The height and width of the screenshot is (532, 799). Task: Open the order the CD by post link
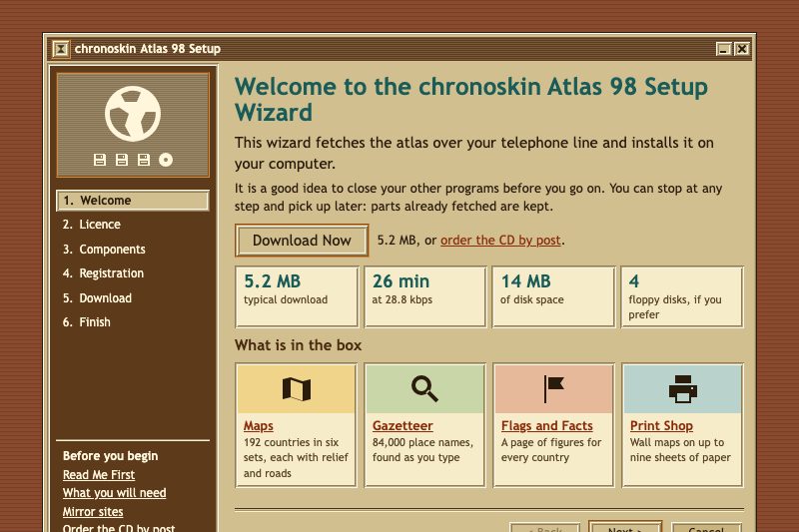point(500,241)
